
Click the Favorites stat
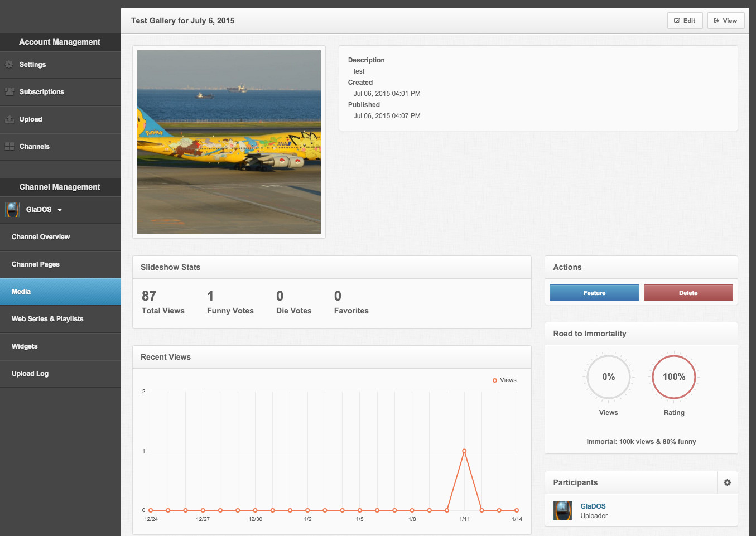[x=351, y=302]
